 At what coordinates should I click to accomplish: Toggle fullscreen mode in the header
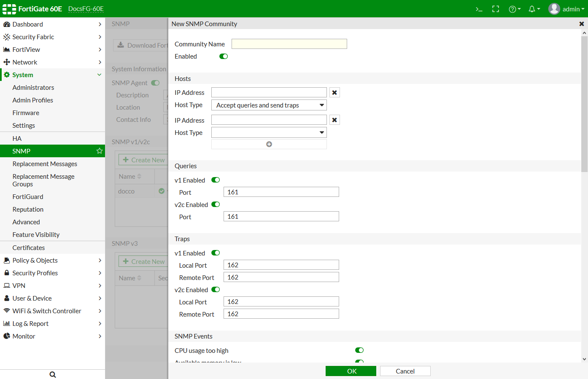point(496,8)
